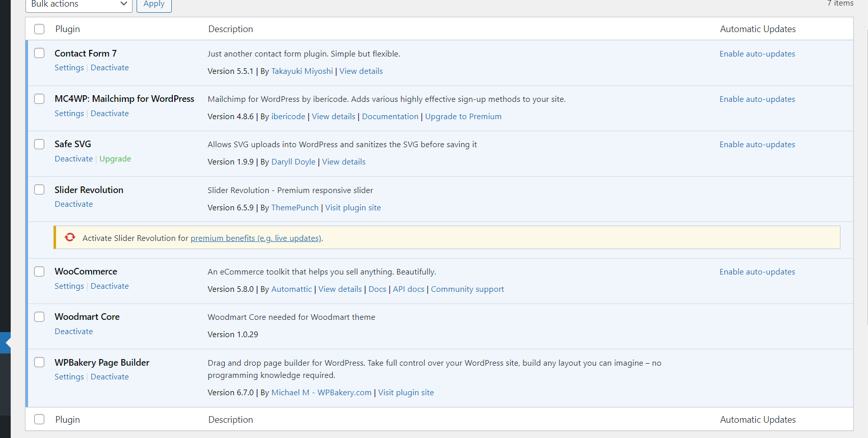Deactivate the Woodmart Core plugin
This screenshot has width=868, height=438.
tap(74, 332)
